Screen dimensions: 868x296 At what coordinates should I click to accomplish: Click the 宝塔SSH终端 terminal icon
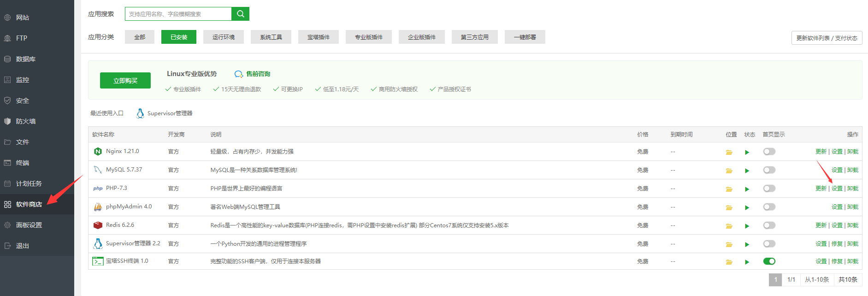pos(98,261)
